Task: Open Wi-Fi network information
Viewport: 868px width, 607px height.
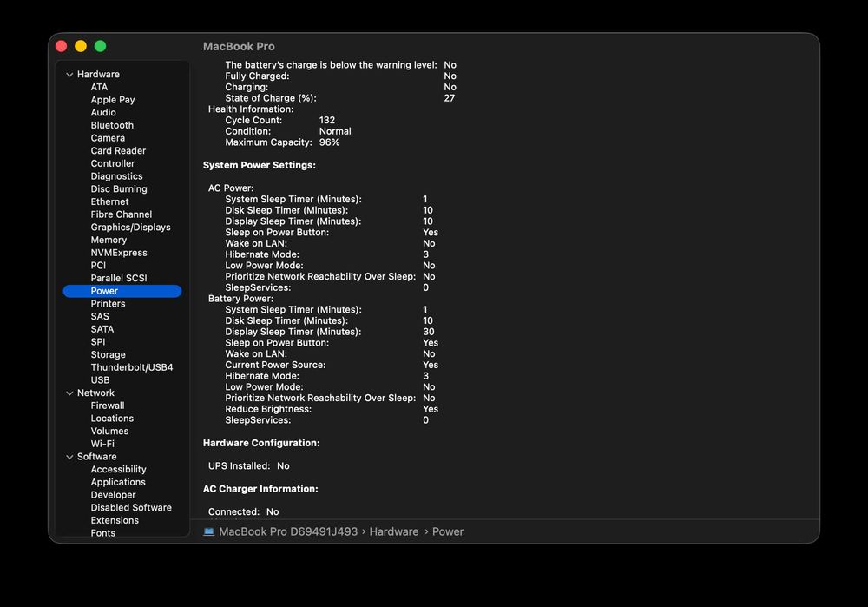Action: (102, 444)
